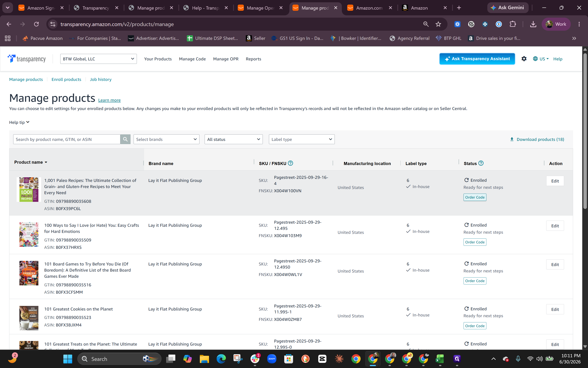Screen dimensions: 588x368
Task: Click Download products (18) link
Action: [x=537, y=139]
